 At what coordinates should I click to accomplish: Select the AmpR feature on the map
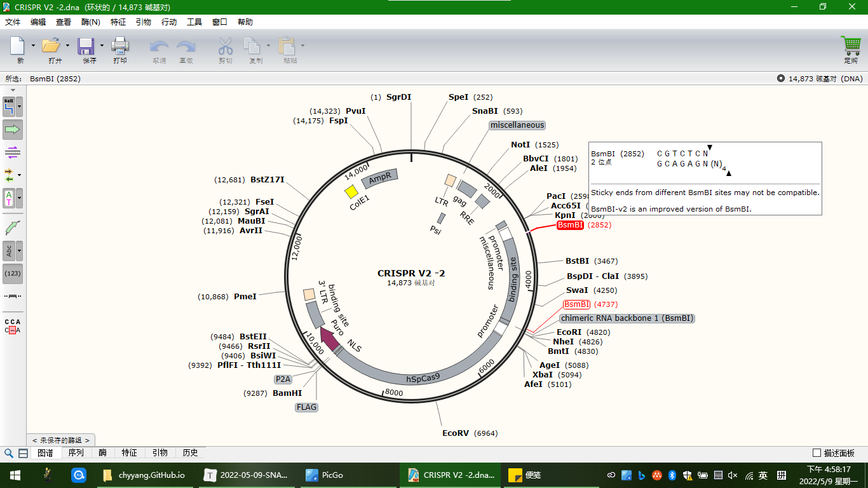[380, 179]
